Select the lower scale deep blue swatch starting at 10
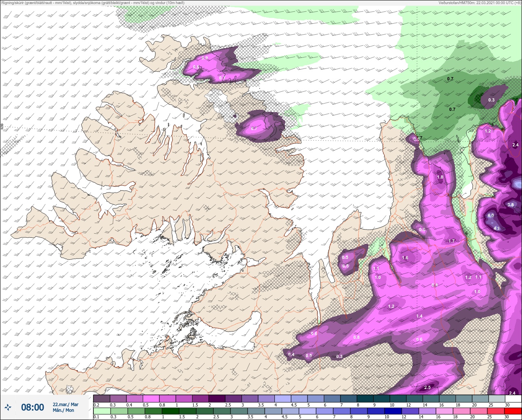 pos(394,411)
